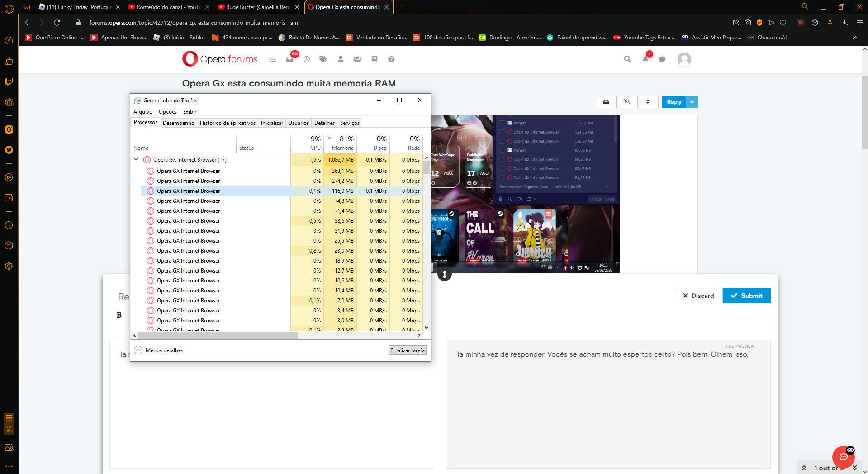The width and height of the screenshot is (868, 474).
Task: Open forum notifications bell
Action: (646, 58)
